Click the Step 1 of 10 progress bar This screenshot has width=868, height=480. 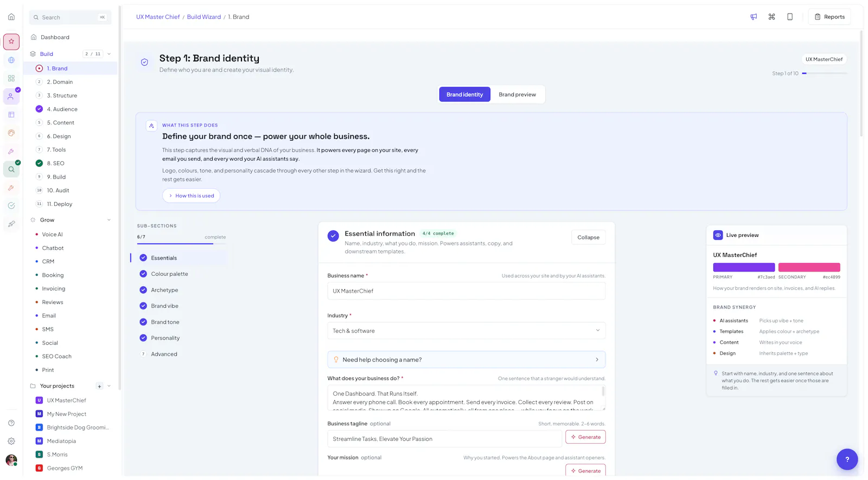tap(824, 73)
